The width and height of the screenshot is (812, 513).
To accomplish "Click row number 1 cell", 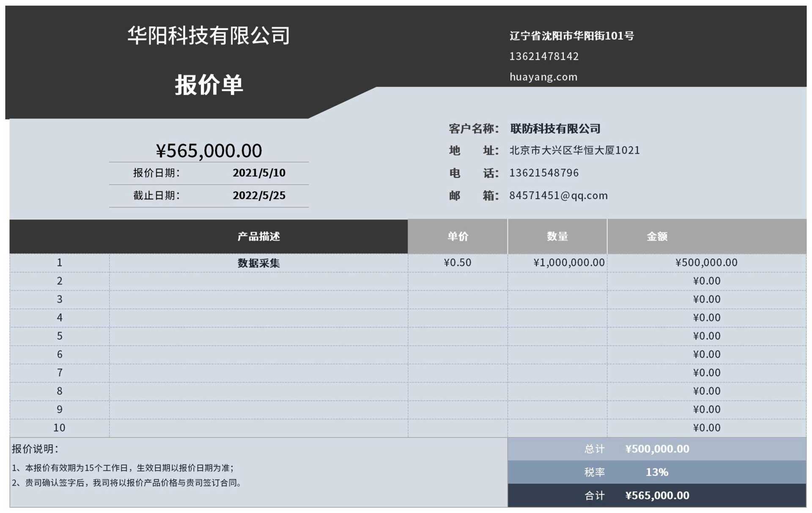I will 60,263.
